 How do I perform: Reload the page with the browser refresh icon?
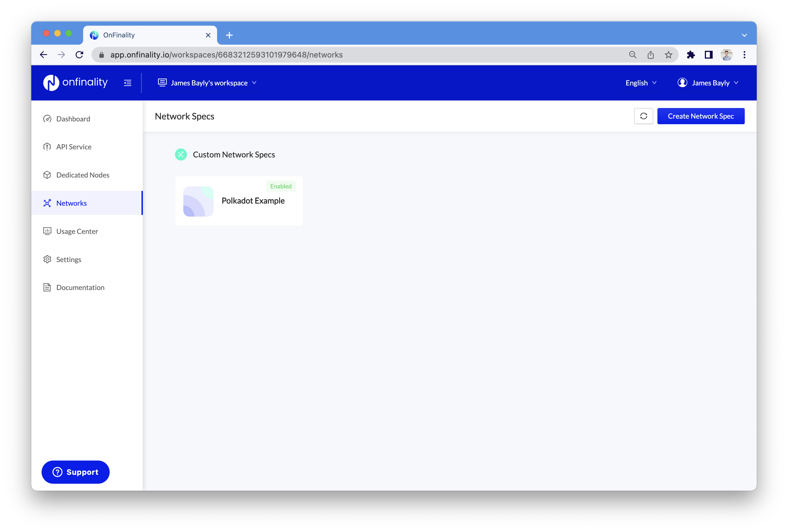coord(79,55)
